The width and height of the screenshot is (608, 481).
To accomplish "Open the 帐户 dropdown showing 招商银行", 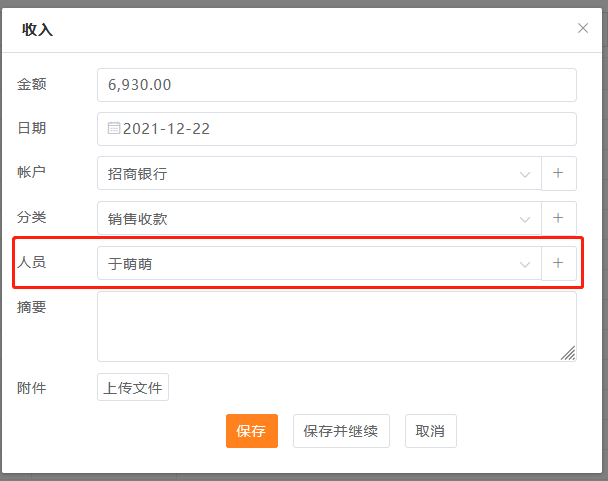I will pos(310,174).
